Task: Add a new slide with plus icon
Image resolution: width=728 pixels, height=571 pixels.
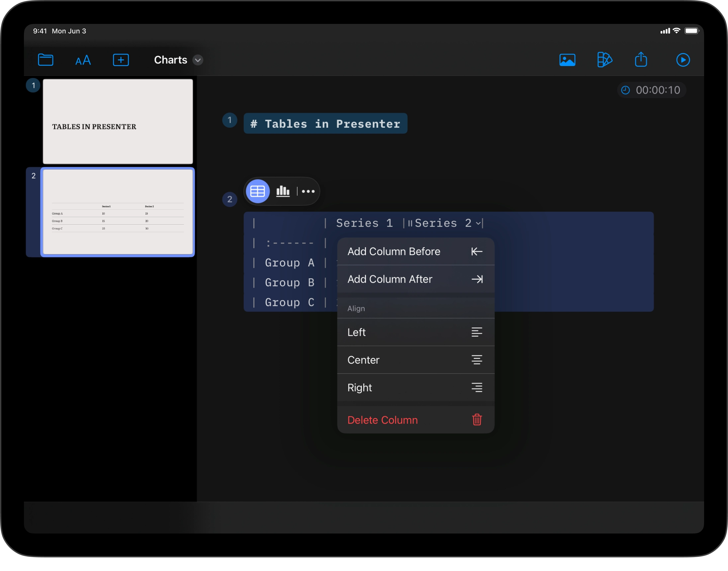Action: 121,60
